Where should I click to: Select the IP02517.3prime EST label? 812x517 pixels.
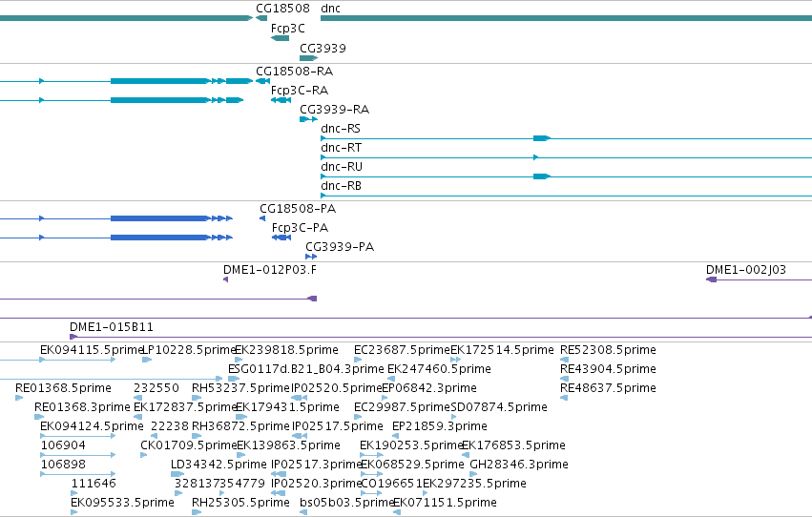pos(316,465)
